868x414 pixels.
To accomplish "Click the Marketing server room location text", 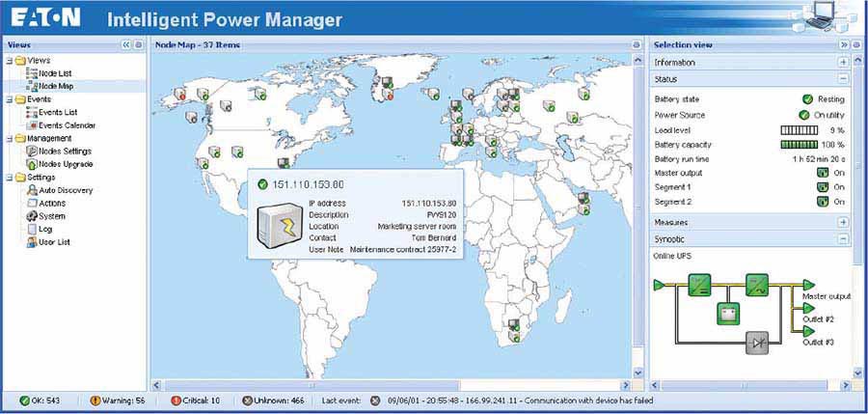I will coord(417,226).
